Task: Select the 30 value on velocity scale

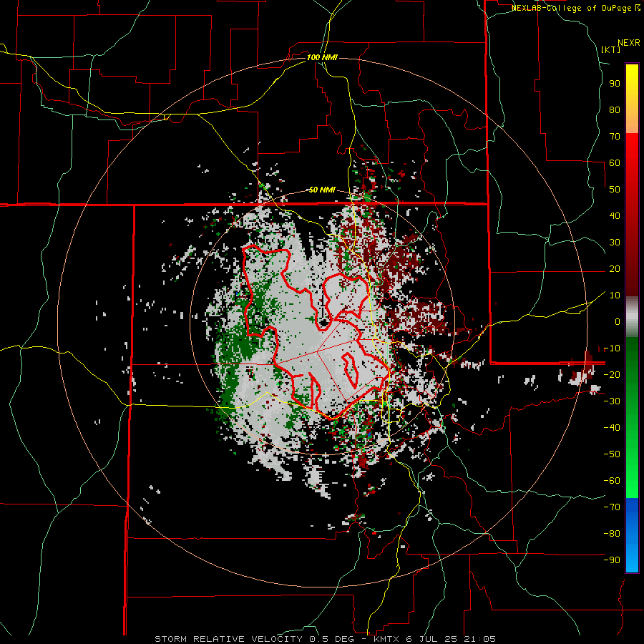Action: (615, 243)
